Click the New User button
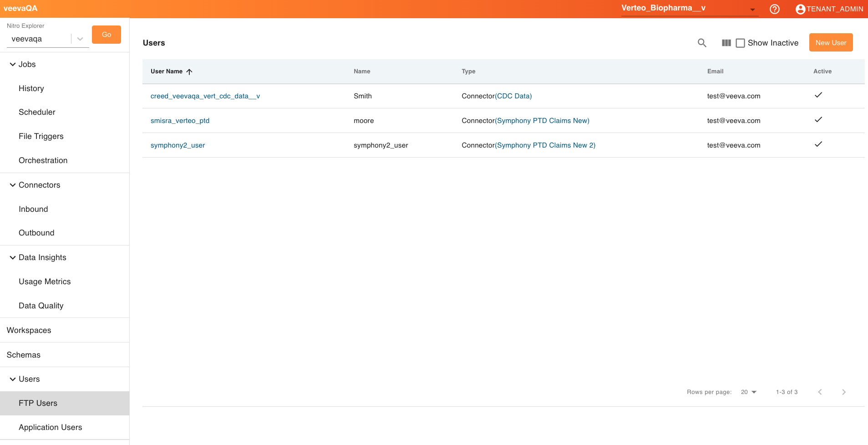 pos(830,43)
